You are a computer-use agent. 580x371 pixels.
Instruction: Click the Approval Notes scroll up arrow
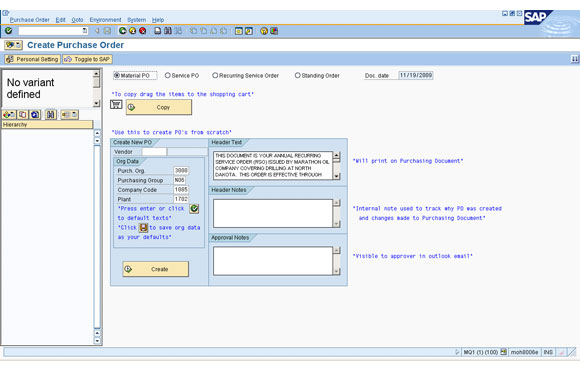click(337, 250)
